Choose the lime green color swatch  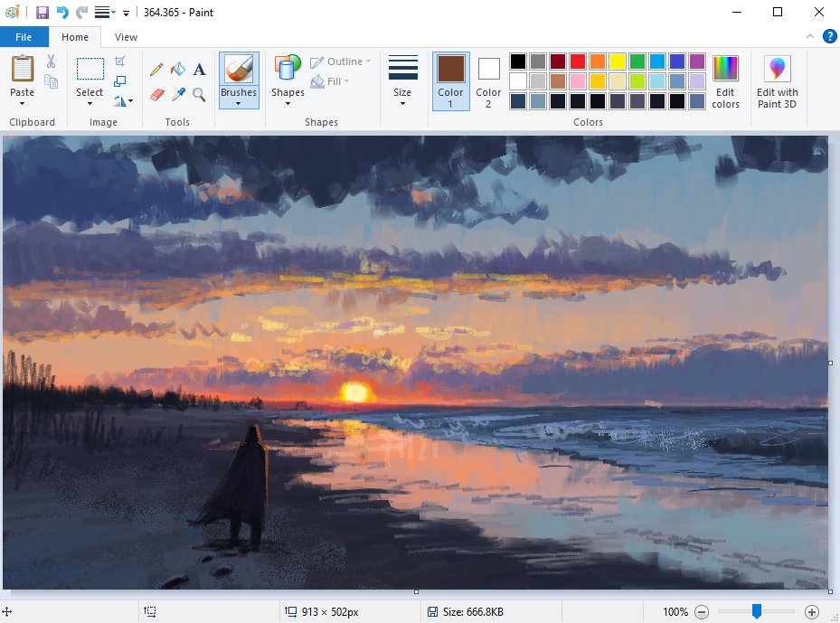[637, 81]
